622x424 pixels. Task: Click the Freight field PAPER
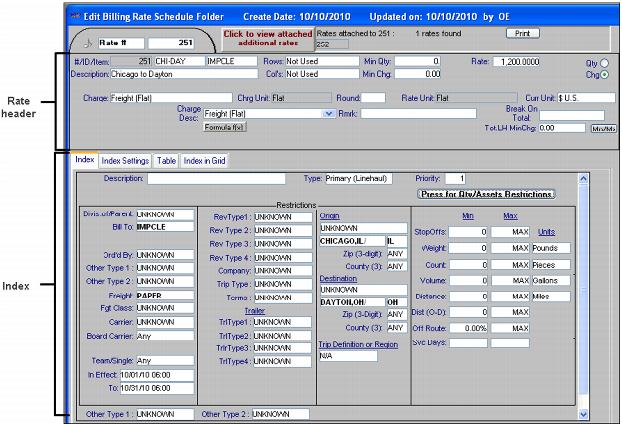165,295
